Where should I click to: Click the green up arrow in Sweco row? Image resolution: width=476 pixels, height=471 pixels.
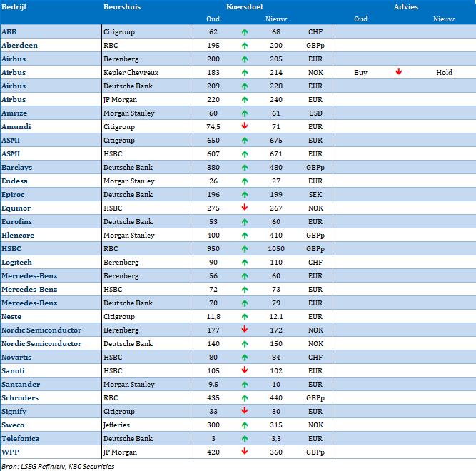point(245,425)
